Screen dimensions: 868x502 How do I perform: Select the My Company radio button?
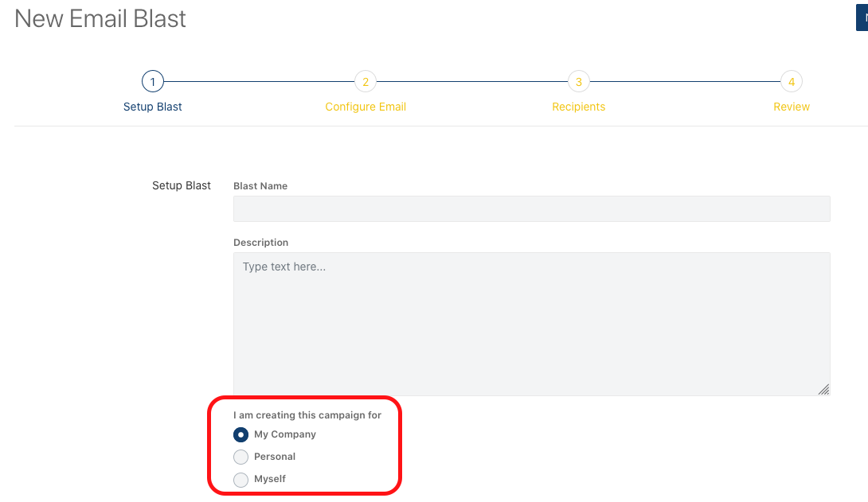pyautogui.click(x=240, y=434)
